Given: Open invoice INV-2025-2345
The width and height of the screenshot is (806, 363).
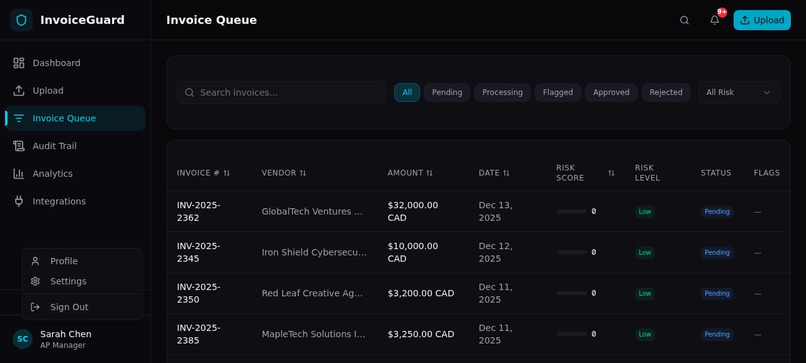Looking at the screenshot, I should pyautogui.click(x=198, y=252).
